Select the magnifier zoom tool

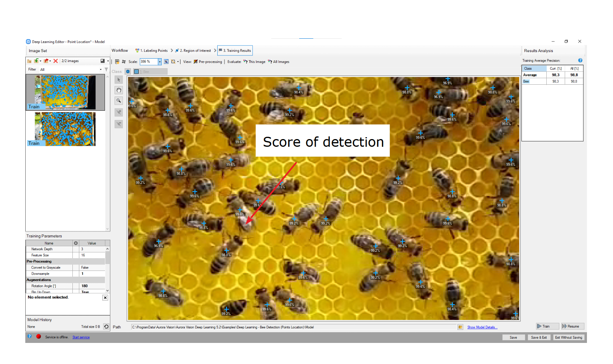(119, 101)
